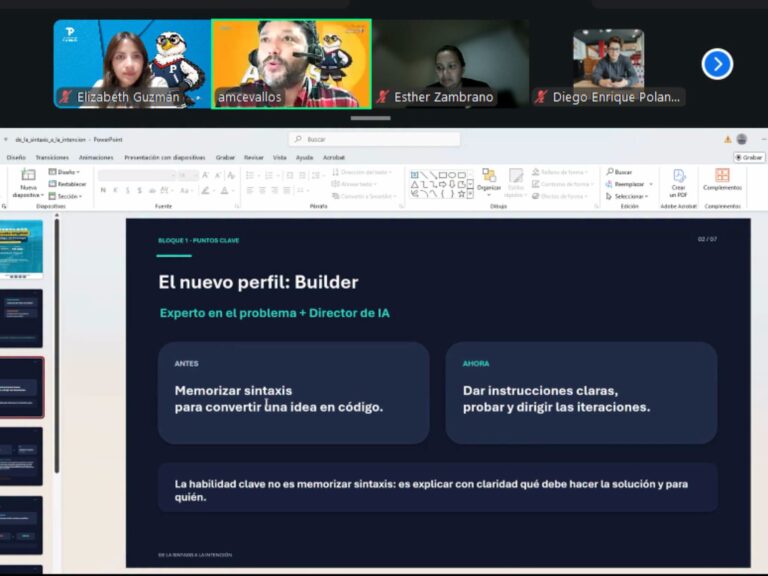Screen dimensions: 768x576
Task: Open the font name combo box
Action: point(136,175)
